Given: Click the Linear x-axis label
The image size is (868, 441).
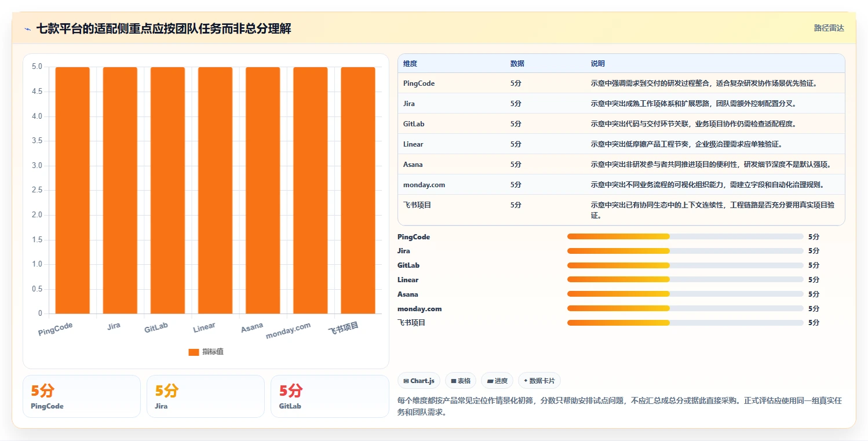Looking at the screenshot, I should pos(204,328).
